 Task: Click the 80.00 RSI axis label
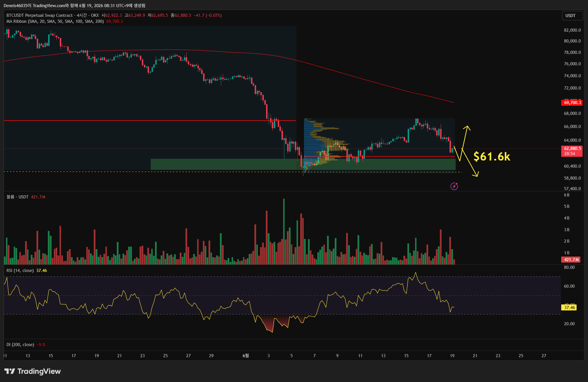(569, 267)
